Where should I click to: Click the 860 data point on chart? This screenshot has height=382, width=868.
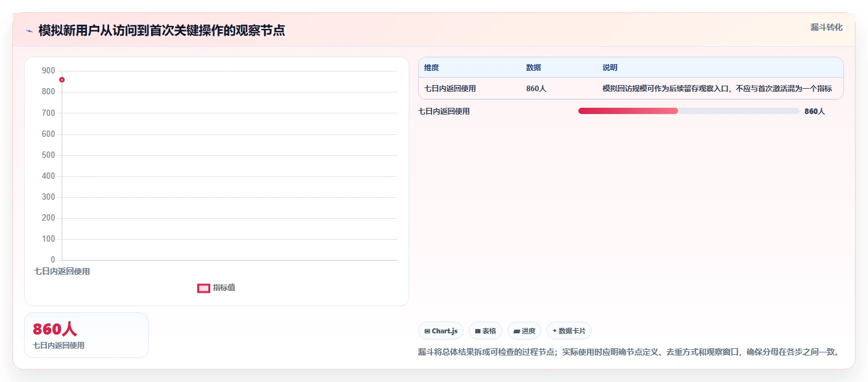62,79
